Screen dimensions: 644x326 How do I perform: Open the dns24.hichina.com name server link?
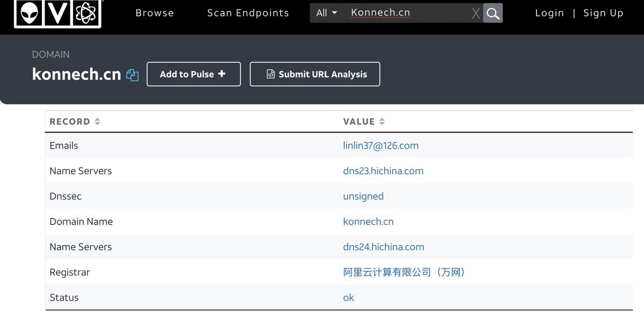click(x=383, y=247)
